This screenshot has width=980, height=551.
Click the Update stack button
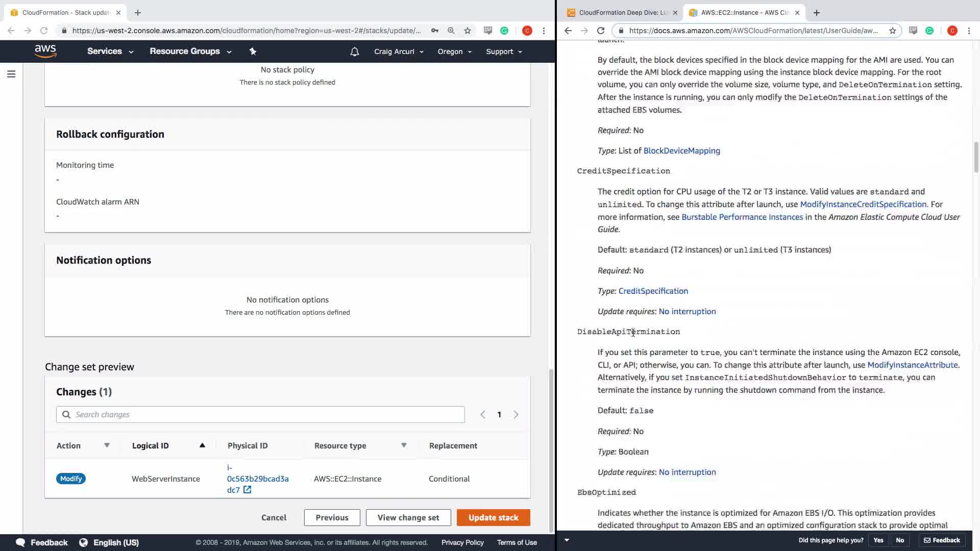pos(493,517)
